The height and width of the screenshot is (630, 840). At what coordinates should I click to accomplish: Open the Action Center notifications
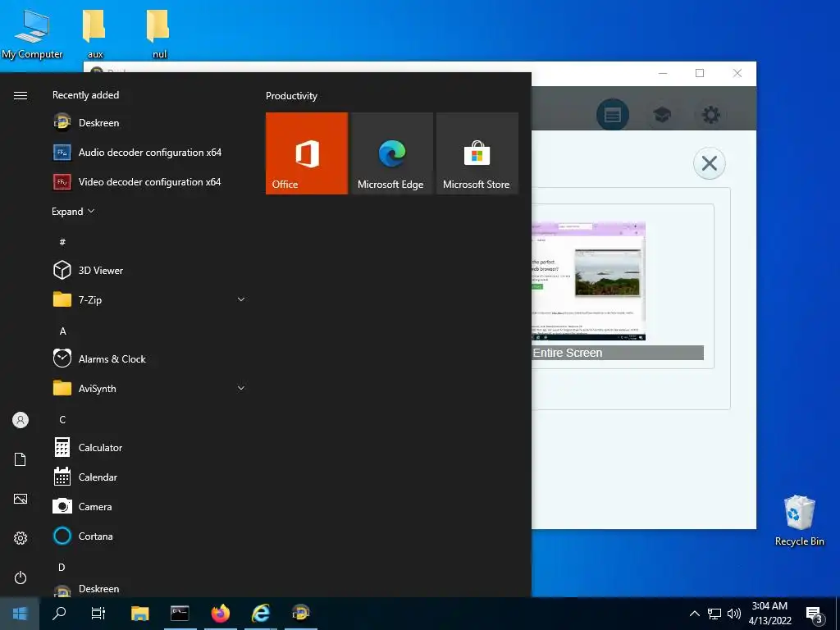click(815, 614)
